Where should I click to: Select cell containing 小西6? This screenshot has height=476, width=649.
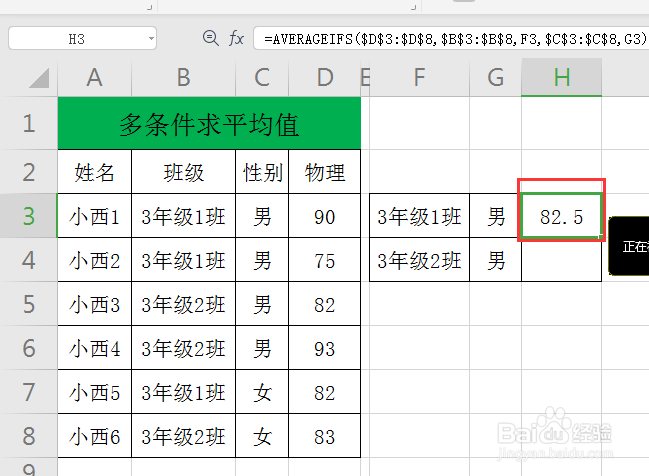coord(94,435)
